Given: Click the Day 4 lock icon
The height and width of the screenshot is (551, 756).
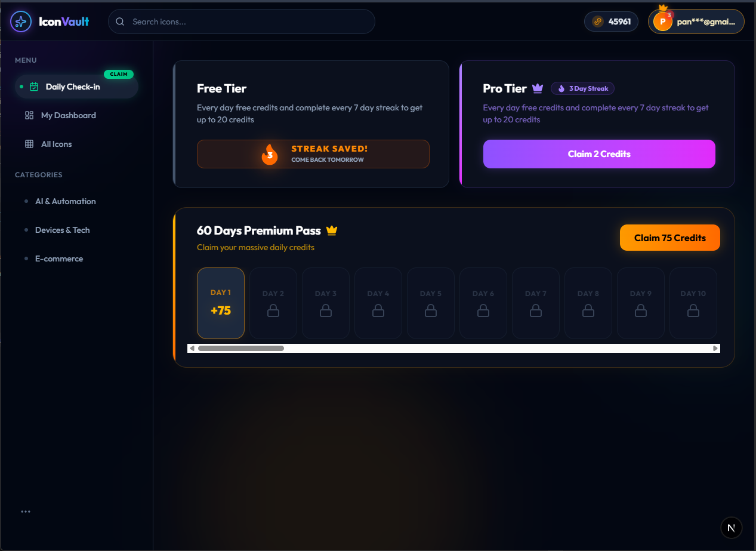Looking at the screenshot, I should click(378, 310).
